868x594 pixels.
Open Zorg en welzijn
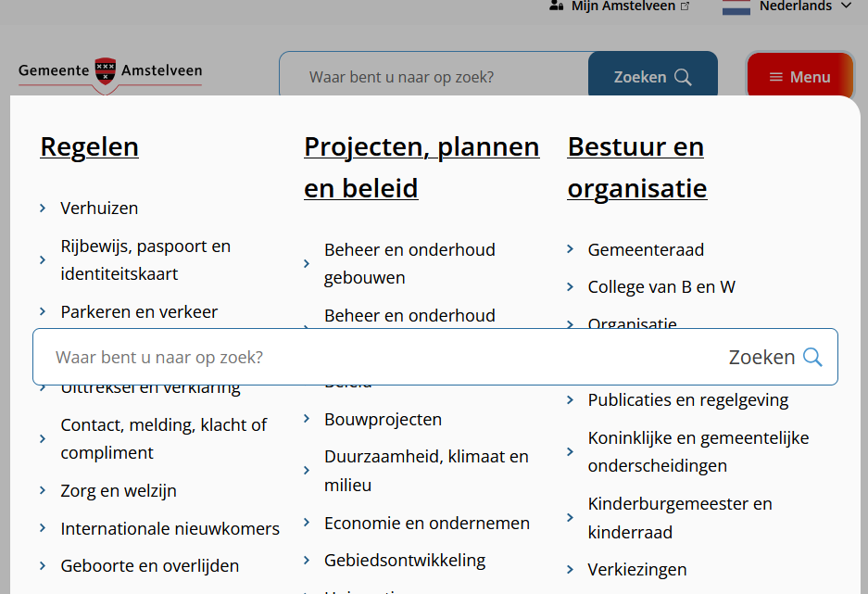119,490
